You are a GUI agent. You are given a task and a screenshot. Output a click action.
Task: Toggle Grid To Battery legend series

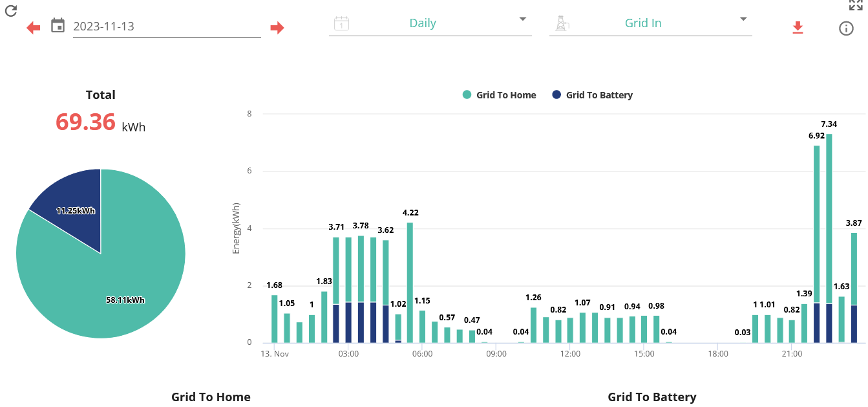click(x=592, y=95)
